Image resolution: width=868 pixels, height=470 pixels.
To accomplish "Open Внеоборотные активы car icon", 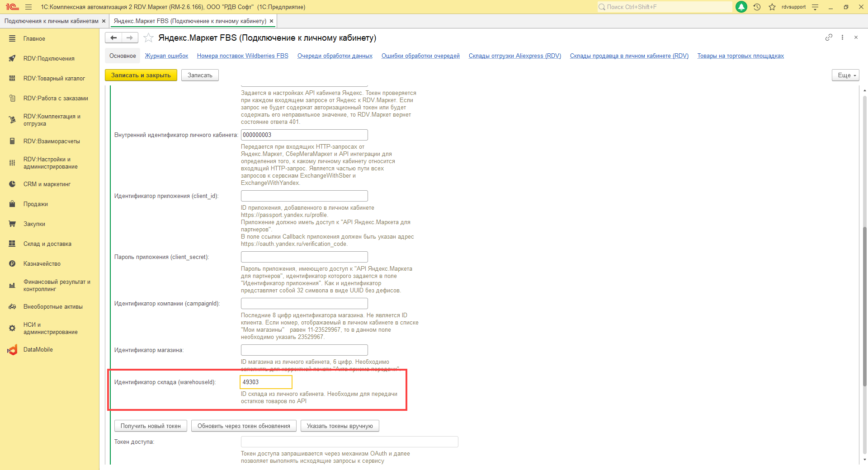I will (12, 307).
